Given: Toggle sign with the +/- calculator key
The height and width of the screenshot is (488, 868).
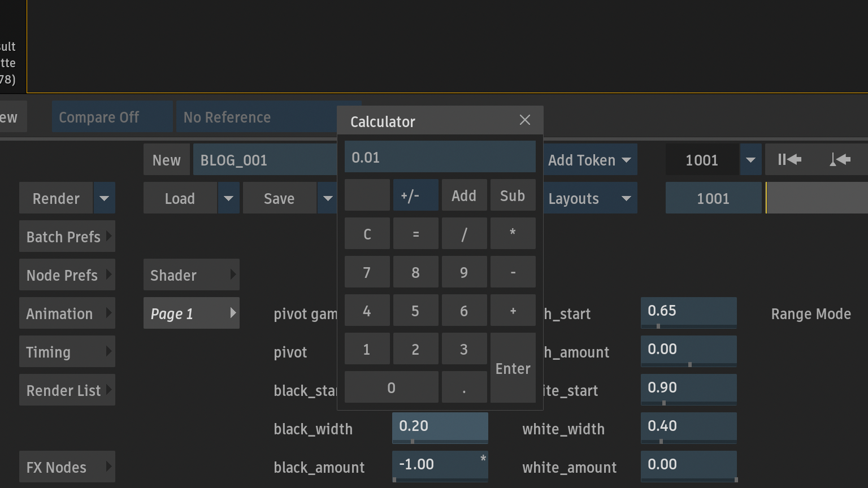Looking at the screenshot, I should tap(416, 195).
